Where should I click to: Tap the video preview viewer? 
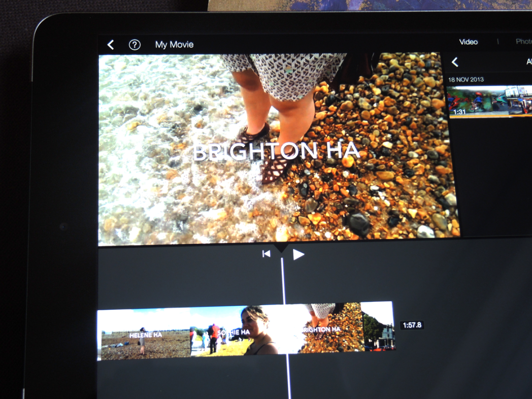(278, 149)
